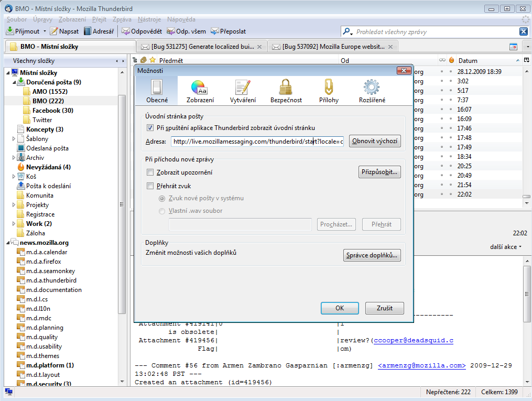Switch to Bug 531275 tab
Screen dimensions: 532x401
pyautogui.click(x=202, y=47)
